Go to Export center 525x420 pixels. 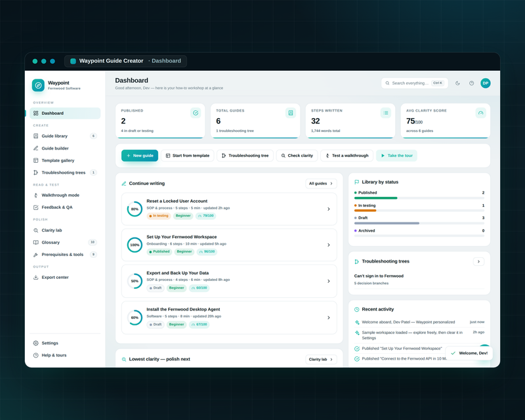point(65,278)
